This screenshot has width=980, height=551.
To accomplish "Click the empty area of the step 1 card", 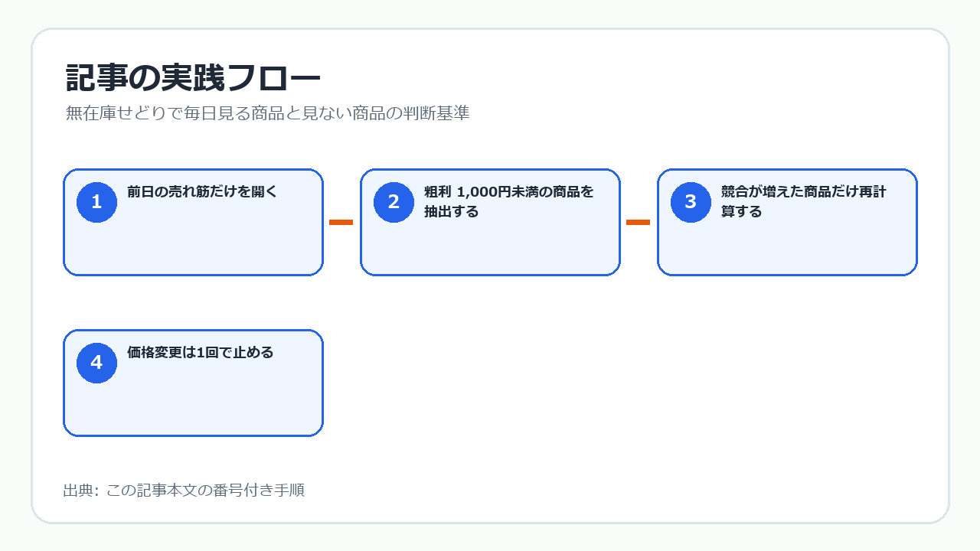I will 193,246.
